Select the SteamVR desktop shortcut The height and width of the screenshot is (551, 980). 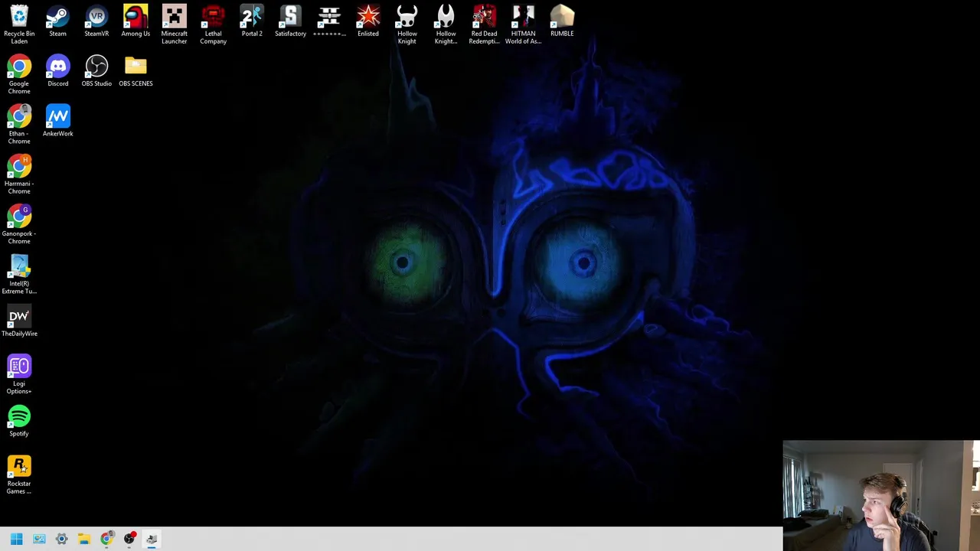click(x=96, y=21)
